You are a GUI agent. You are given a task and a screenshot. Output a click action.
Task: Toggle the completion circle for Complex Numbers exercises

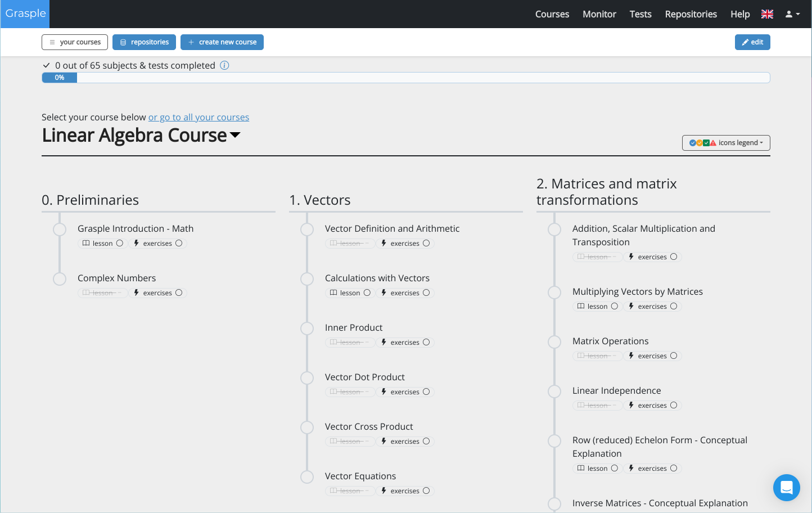pos(178,292)
